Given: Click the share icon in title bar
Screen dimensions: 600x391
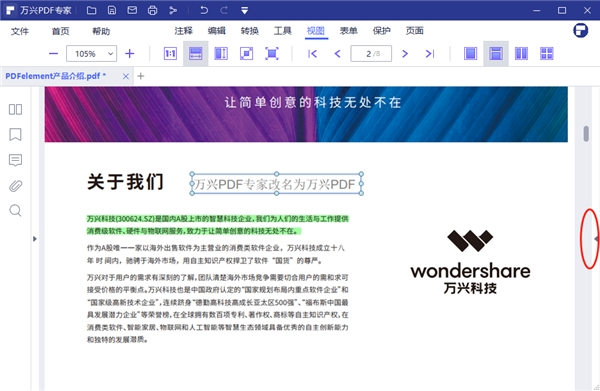Looking at the screenshot, I should tap(173, 10).
